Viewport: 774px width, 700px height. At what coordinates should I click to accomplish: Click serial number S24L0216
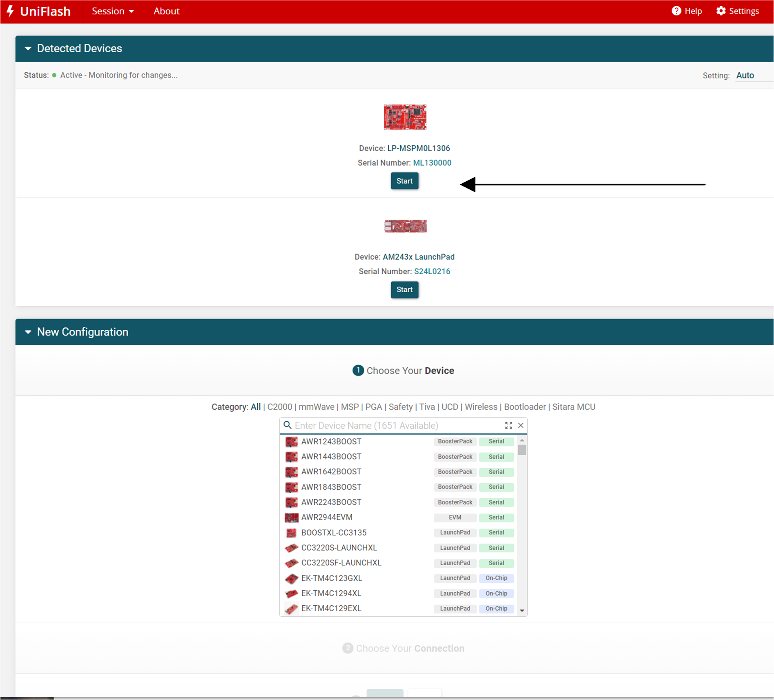[x=432, y=271]
